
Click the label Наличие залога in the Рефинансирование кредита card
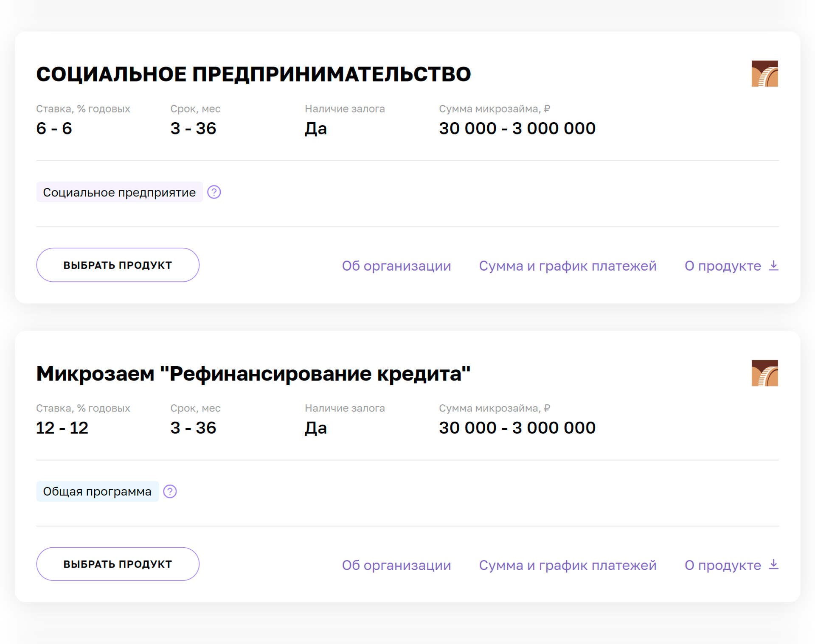tap(345, 408)
